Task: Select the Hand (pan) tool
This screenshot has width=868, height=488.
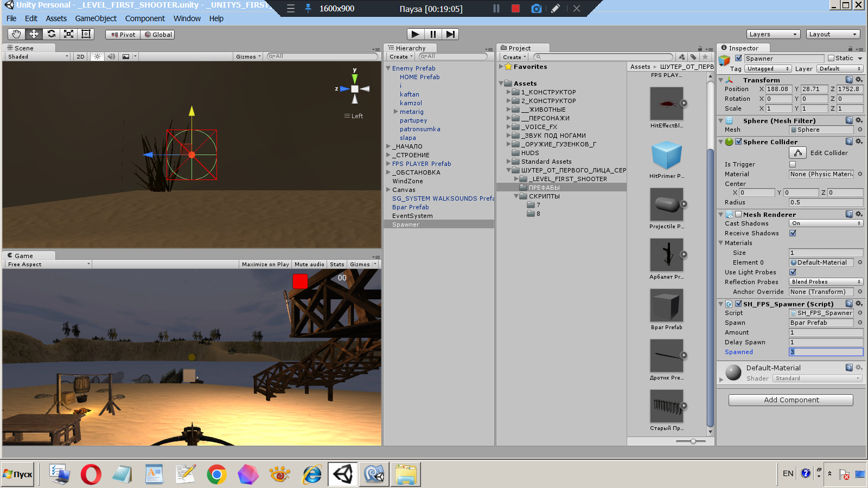Action: [16, 34]
